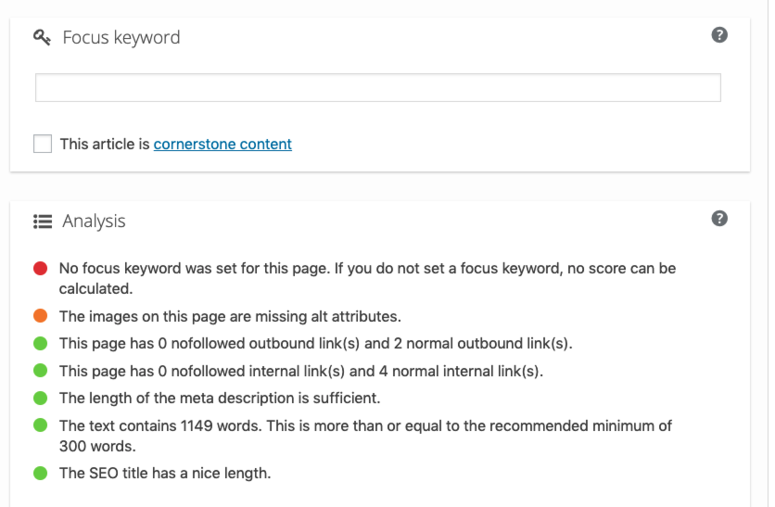Click the orange missing alt attributes indicator
The width and height of the screenshot is (775, 507).
[41, 316]
